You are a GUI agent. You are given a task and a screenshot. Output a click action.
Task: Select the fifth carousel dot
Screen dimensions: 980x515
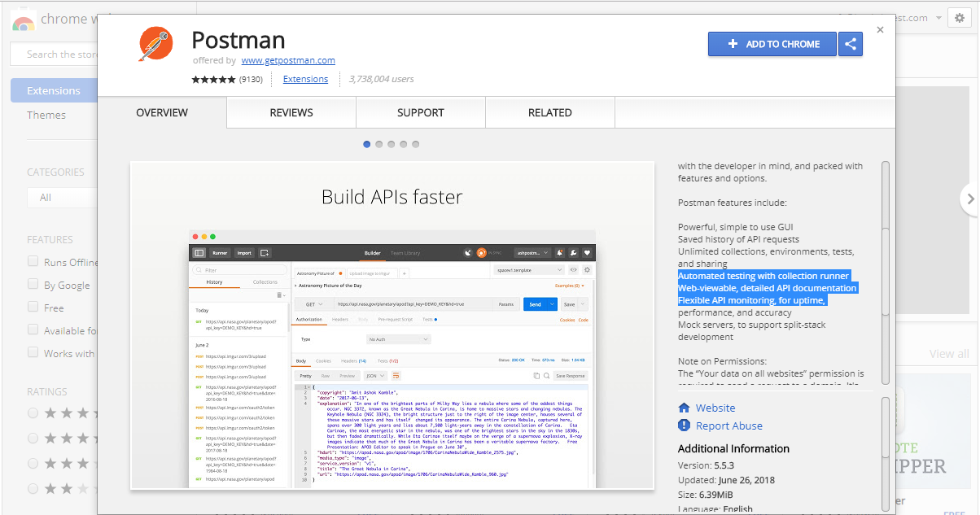[x=416, y=144]
